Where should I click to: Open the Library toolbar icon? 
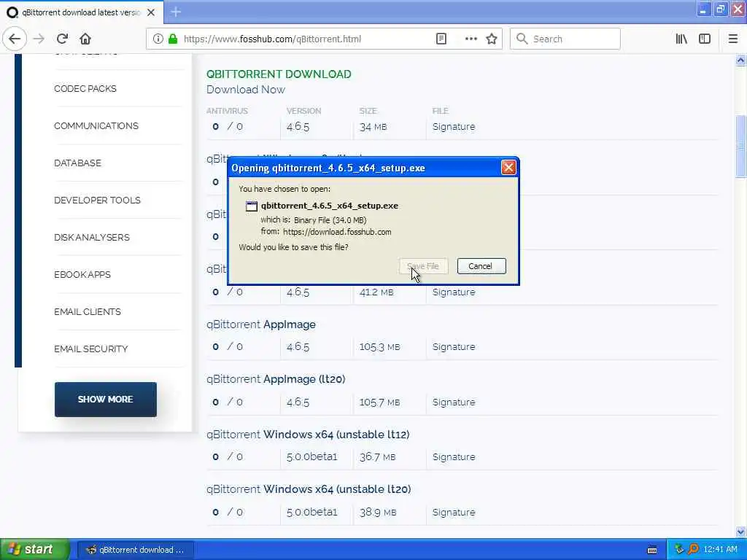681,39
